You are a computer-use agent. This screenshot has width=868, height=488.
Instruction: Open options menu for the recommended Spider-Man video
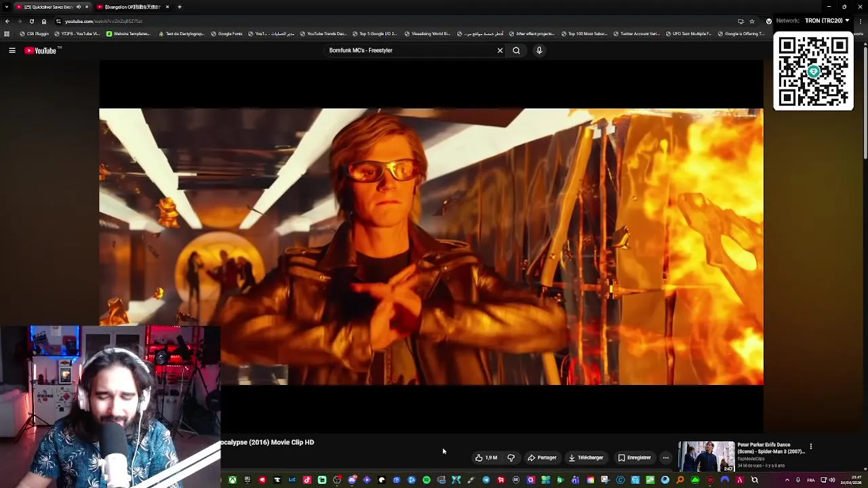[x=810, y=447]
